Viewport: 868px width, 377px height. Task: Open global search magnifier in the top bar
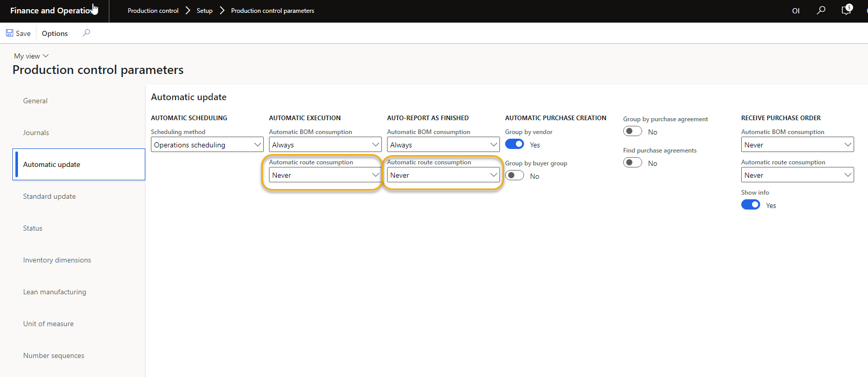coord(821,10)
